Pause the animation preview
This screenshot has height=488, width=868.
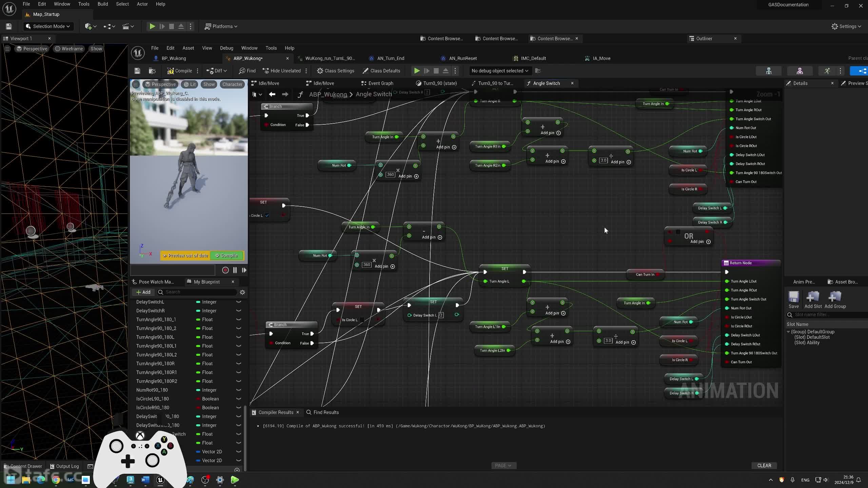point(235,270)
